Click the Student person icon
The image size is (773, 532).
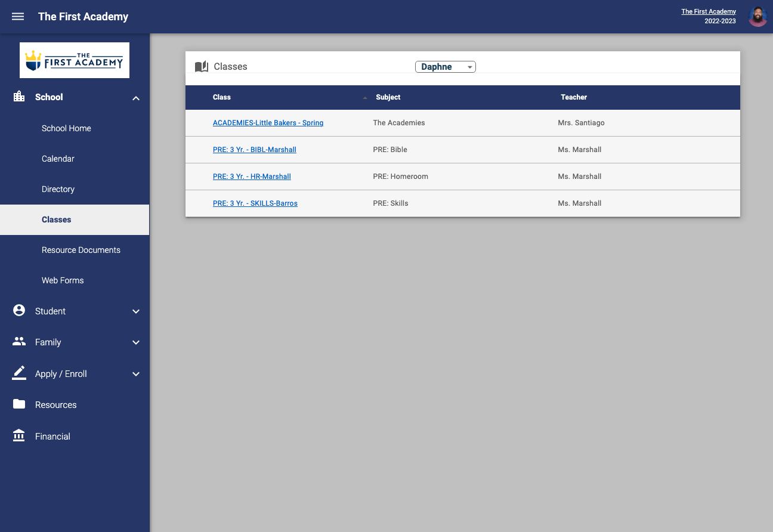[x=19, y=310]
